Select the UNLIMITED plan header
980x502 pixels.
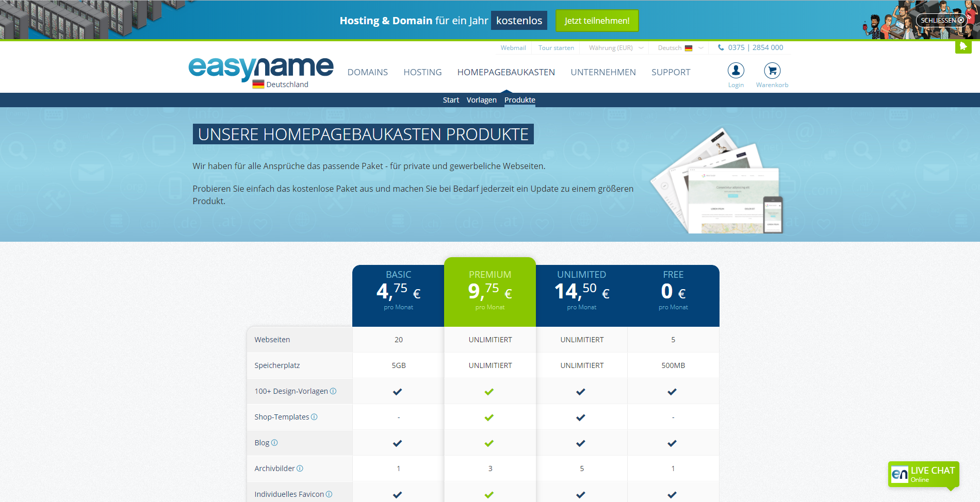(582, 296)
